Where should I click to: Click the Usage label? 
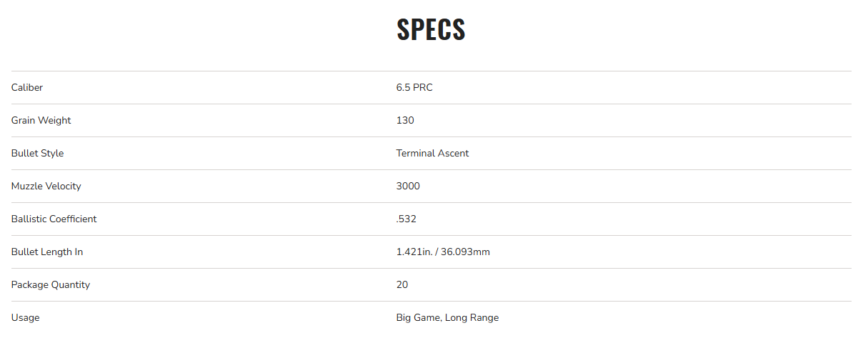click(25, 318)
